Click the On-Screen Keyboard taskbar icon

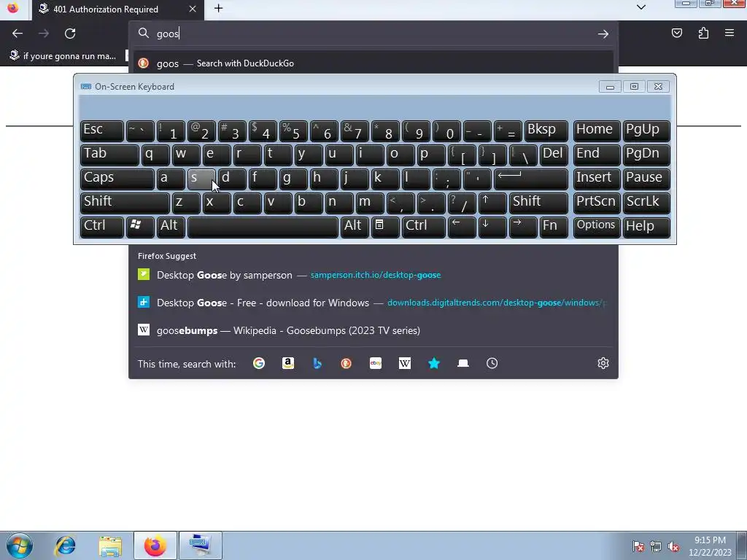(200, 545)
